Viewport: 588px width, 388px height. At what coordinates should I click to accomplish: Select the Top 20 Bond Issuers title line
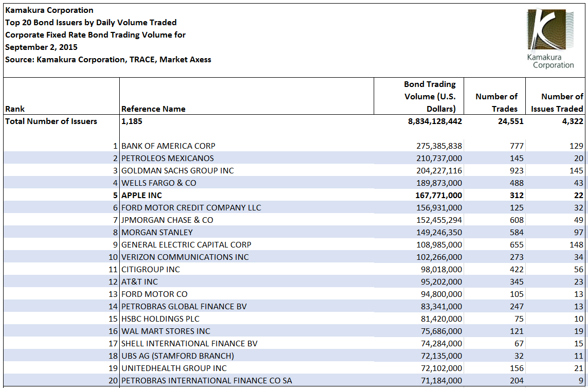pyautogui.click(x=91, y=23)
